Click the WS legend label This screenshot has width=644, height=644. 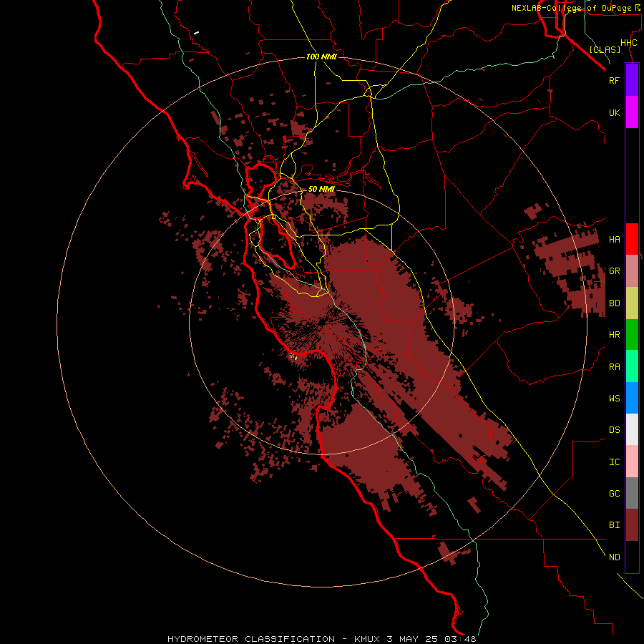coord(614,399)
